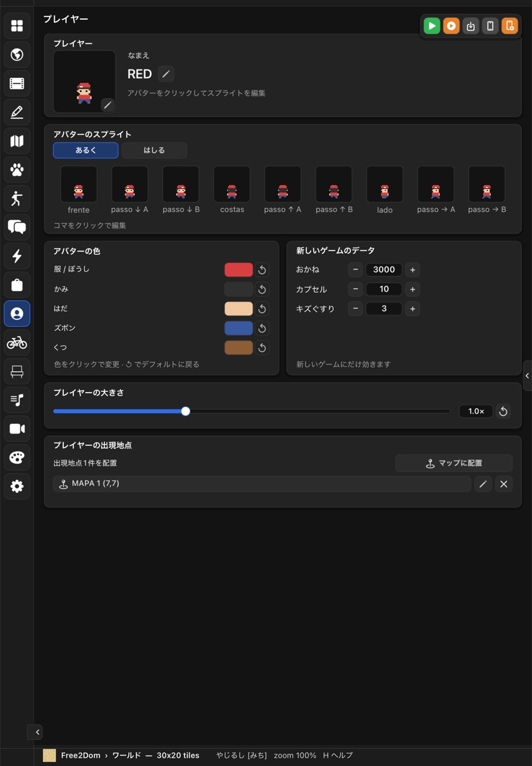
Task: Click the gray phone preview icon
Action: [490, 26]
